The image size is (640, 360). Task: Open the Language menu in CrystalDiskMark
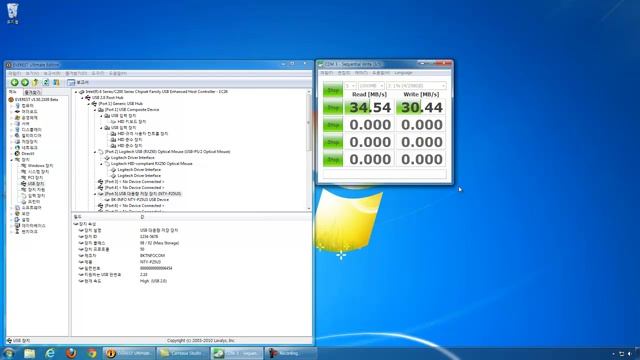point(403,73)
